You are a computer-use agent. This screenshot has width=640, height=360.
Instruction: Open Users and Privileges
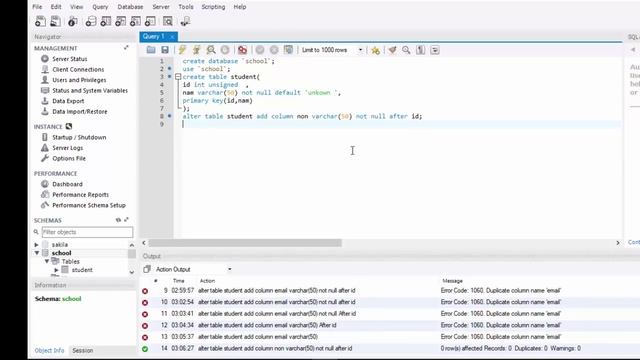coord(79,80)
